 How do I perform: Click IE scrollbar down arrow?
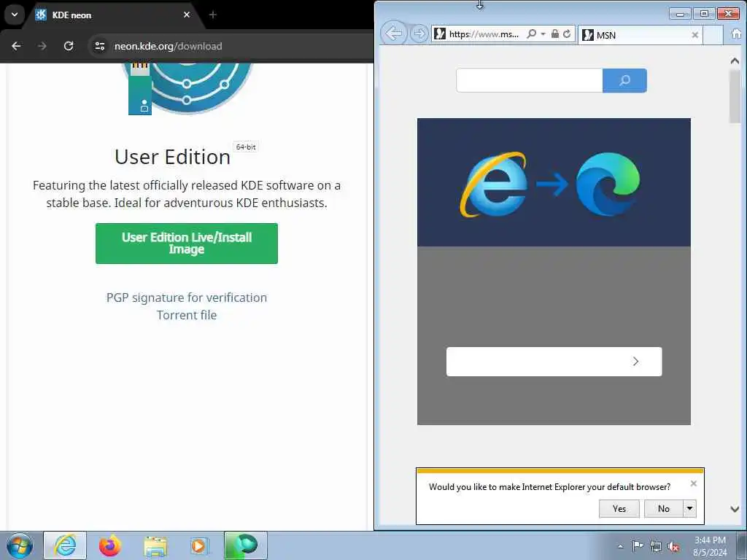point(735,509)
